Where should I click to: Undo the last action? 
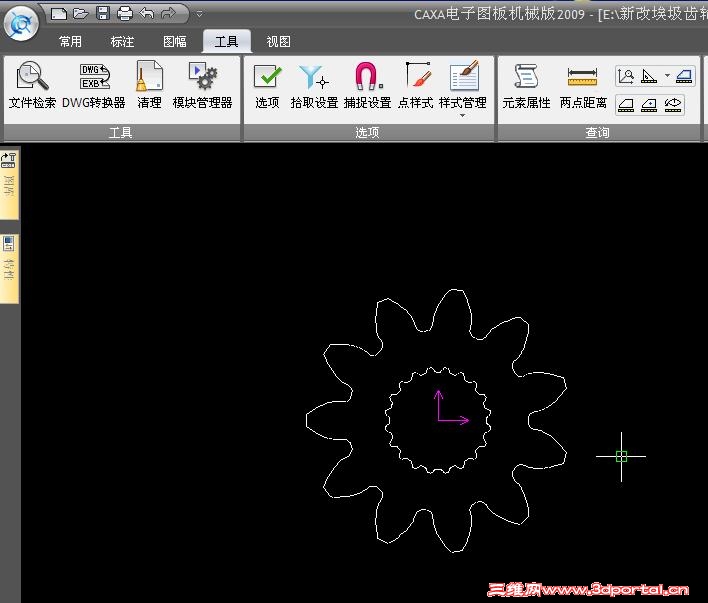pos(147,14)
